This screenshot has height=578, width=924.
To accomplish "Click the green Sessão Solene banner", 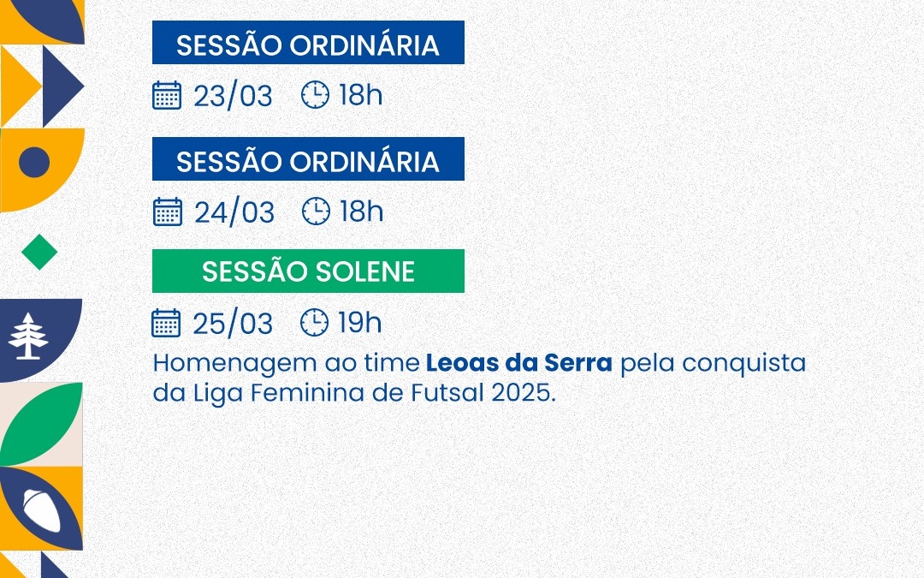I will (x=308, y=271).
